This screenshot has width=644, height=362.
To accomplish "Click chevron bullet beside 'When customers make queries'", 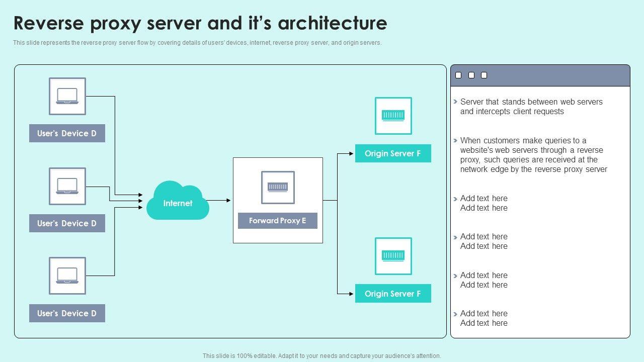I will coord(455,141).
